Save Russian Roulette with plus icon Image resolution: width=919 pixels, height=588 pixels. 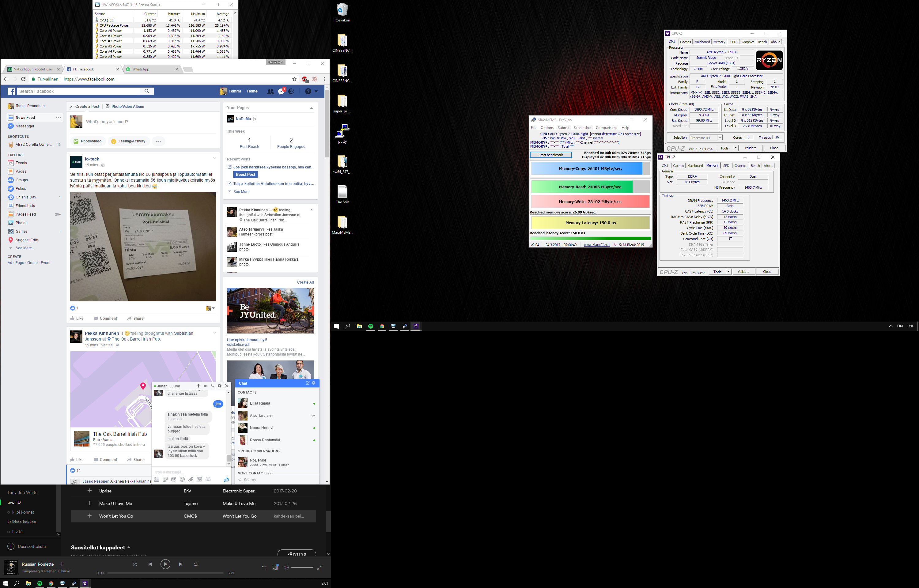[62, 564]
